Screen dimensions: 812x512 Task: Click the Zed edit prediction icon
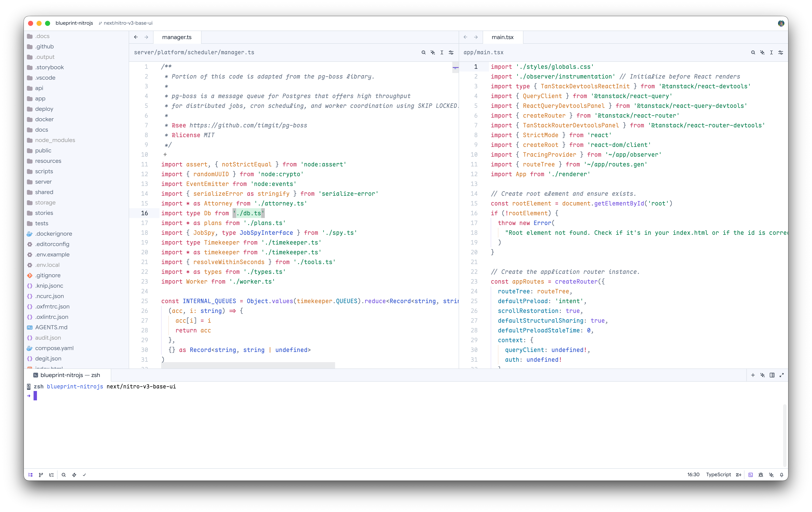(x=739, y=475)
